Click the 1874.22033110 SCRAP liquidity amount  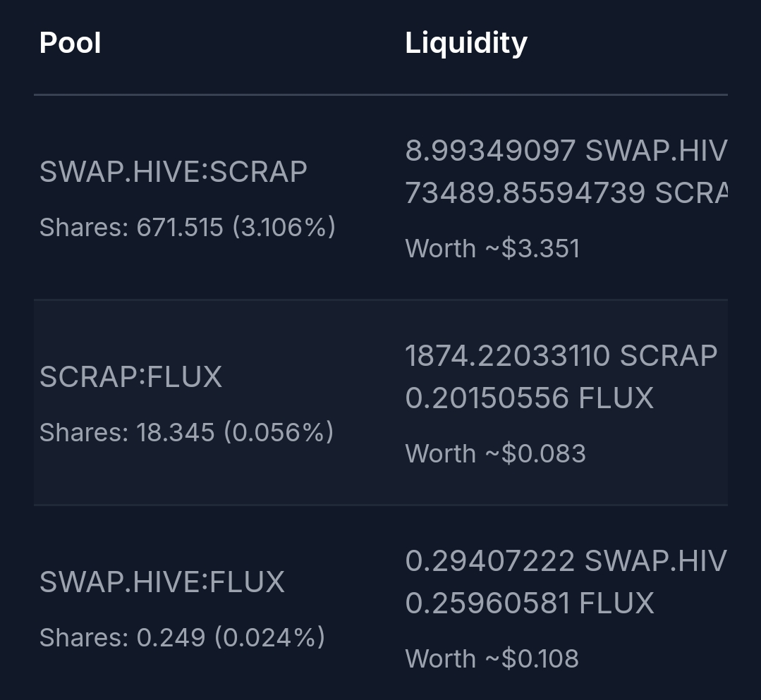(561, 355)
